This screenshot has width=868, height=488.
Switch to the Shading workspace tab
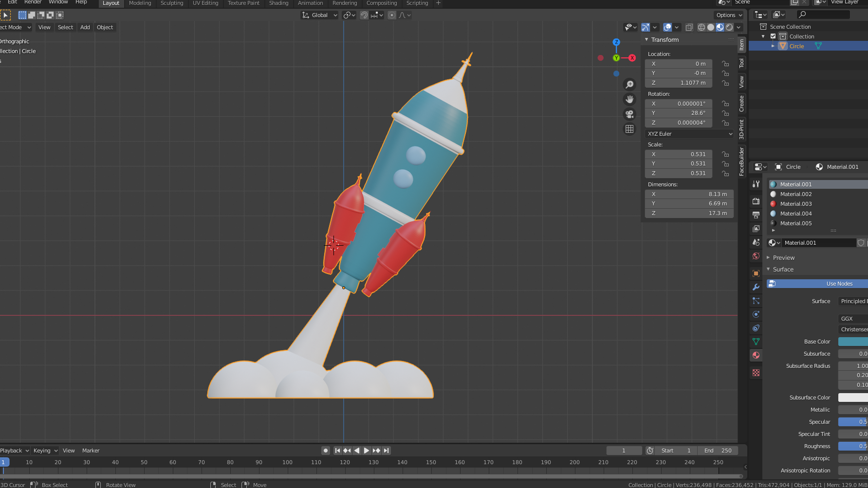click(x=278, y=3)
